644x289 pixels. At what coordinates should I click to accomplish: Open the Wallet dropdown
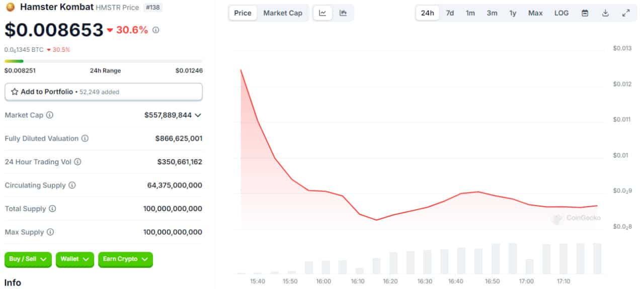[74, 259]
